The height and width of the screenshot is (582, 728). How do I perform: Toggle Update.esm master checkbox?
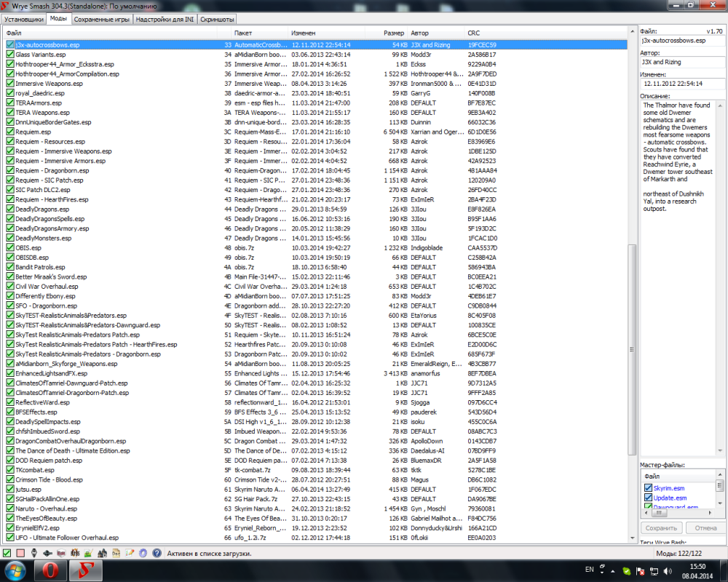648,498
